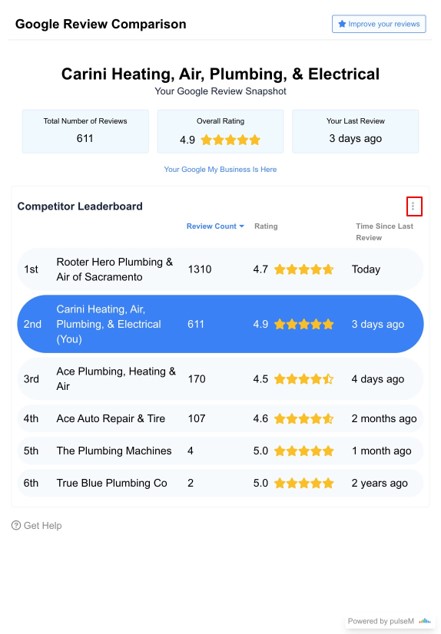Image resolution: width=441 pixels, height=634 pixels.
Task: Click Rooter Hero's 4.7 star rating
Action: click(304, 269)
